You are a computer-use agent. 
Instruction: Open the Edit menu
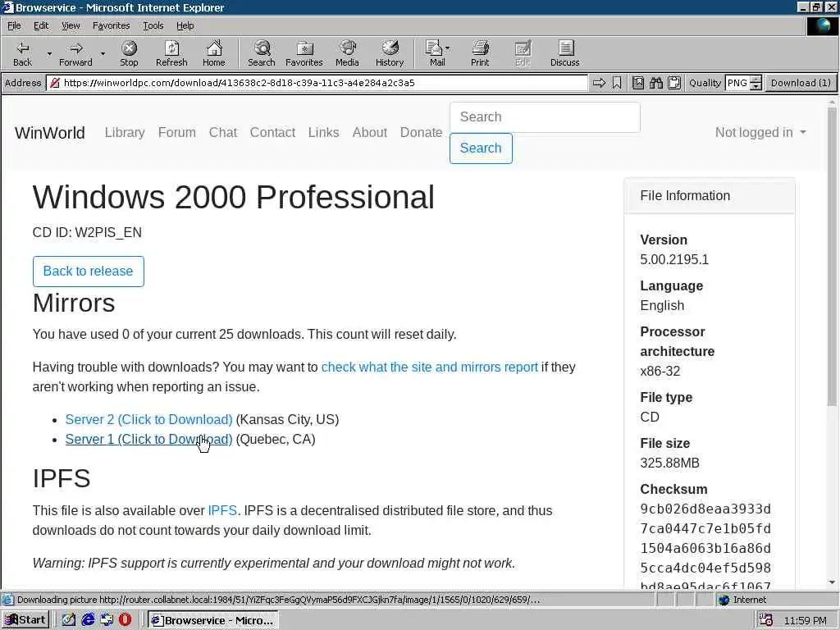coord(41,25)
